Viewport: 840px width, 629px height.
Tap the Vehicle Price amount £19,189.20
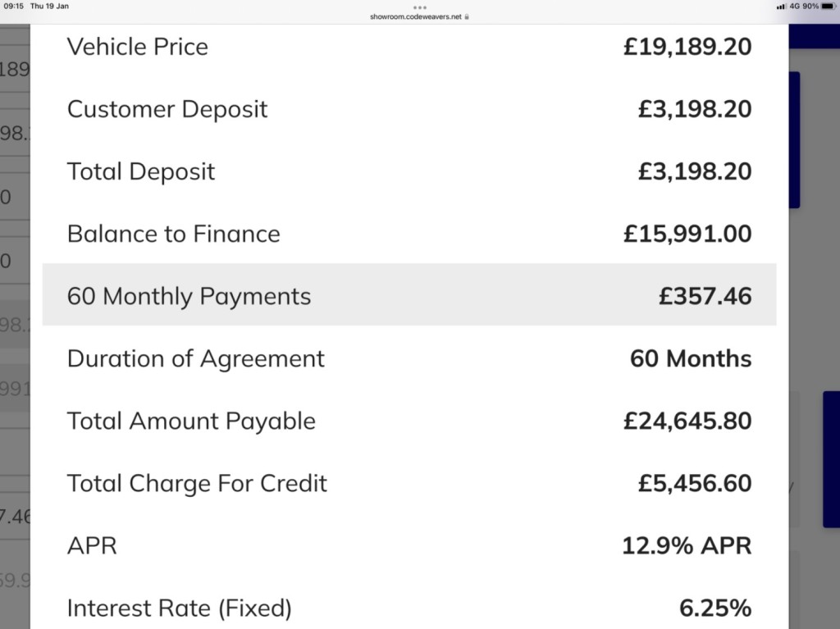pyautogui.click(x=687, y=47)
